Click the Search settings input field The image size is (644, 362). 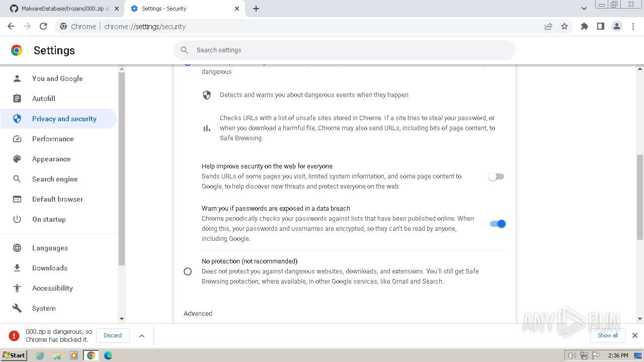345,50
